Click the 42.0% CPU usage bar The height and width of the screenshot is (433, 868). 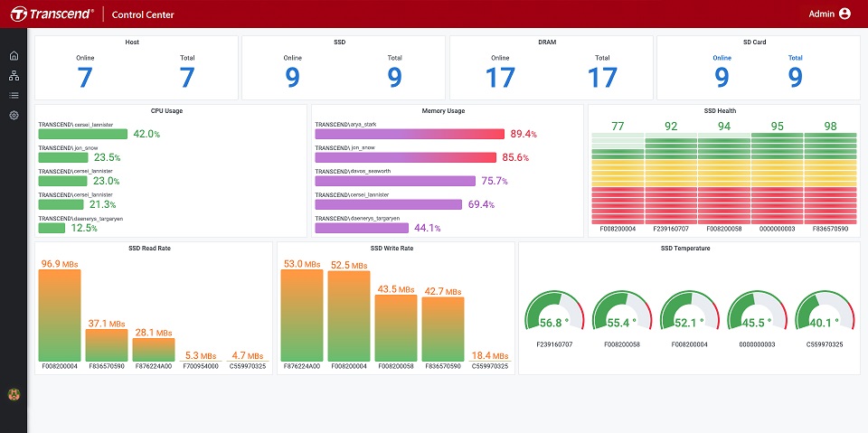pos(83,134)
